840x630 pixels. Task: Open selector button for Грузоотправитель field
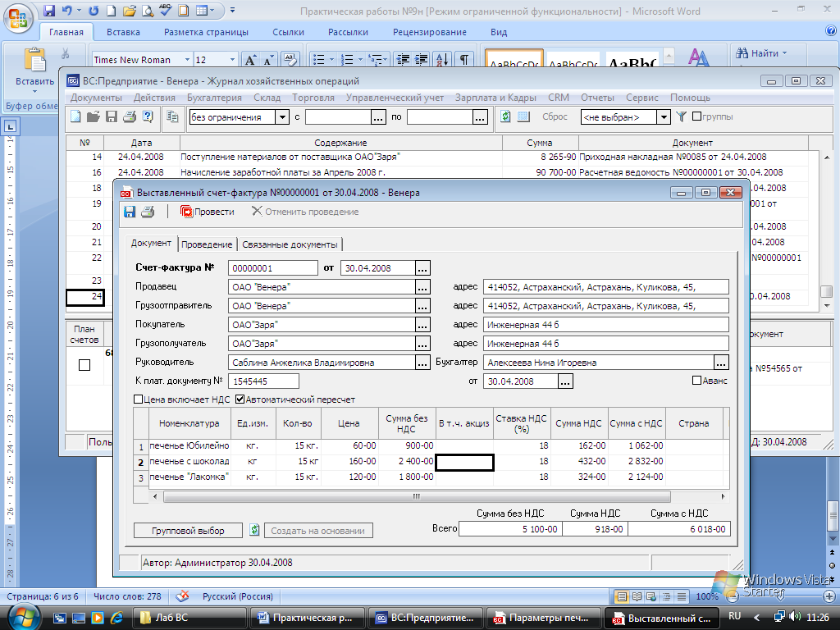click(422, 306)
